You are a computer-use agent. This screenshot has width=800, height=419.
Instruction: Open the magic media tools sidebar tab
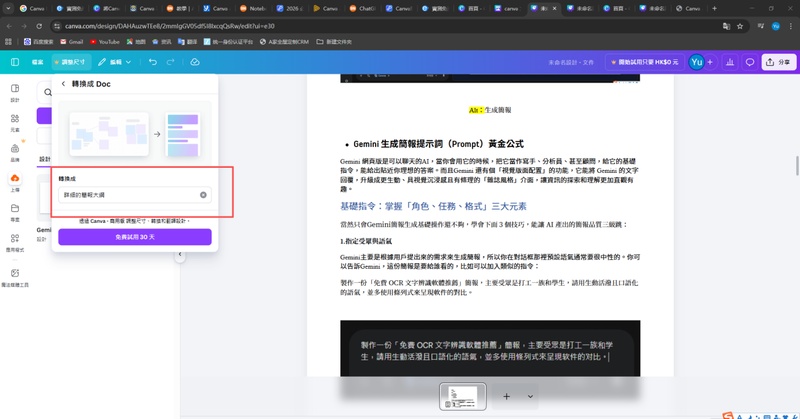(15, 278)
